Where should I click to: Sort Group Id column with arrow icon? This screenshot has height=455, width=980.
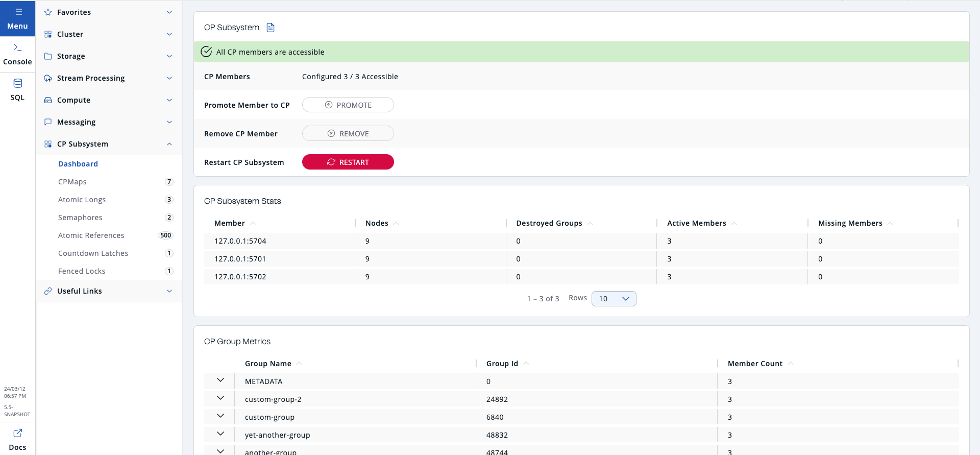pos(526,364)
